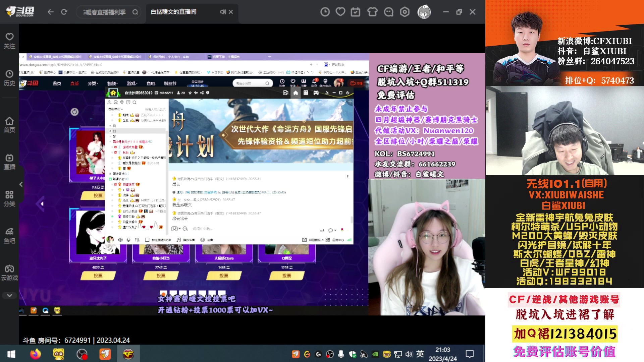644x362 pixels.
Task: Open the raccoon app on the taskbar
Action: (59, 354)
